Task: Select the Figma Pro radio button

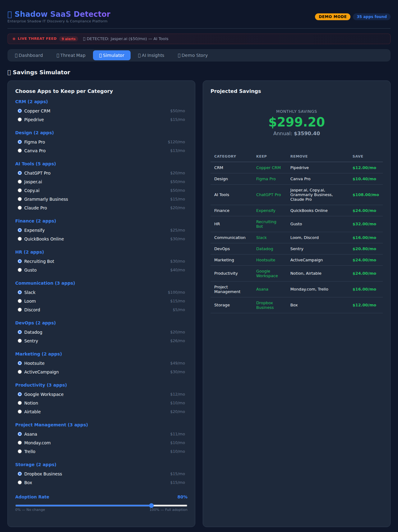Action: point(20,142)
